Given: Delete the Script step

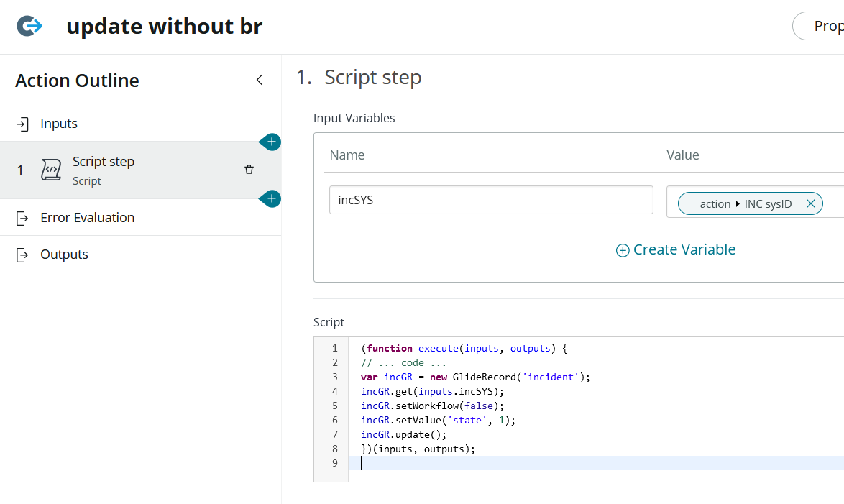Looking at the screenshot, I should tap(249, 170).
